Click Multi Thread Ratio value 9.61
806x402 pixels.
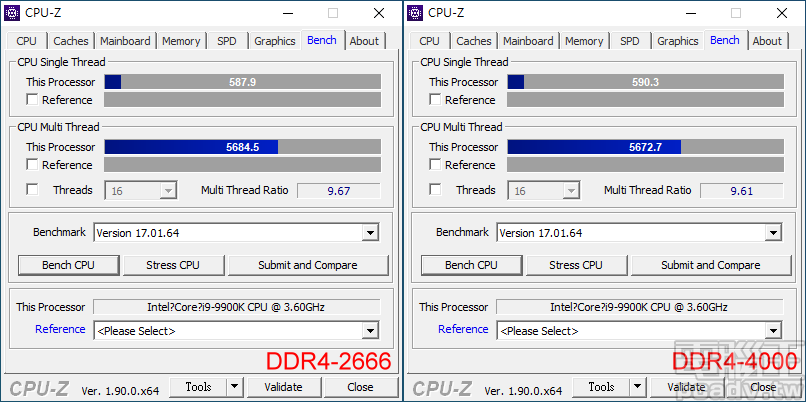tap(742, 191)
